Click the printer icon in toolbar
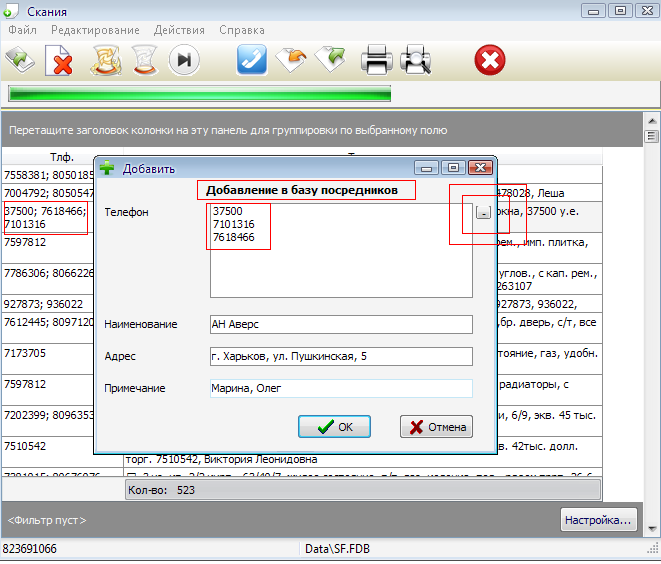This screenshot has height=564, width=661. pos(377,61)
